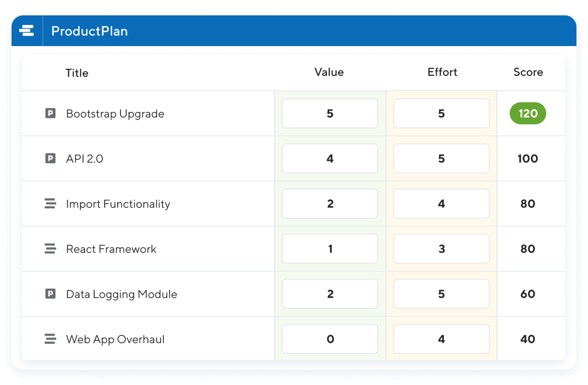Click the list icon next to Import Functionality
This screenshot has height=385, width=588.
click(50, 204)
